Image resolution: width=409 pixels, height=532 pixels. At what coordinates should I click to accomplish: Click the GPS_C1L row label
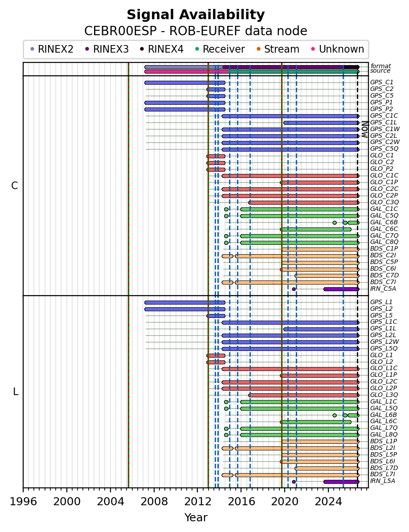click(383, 122)
